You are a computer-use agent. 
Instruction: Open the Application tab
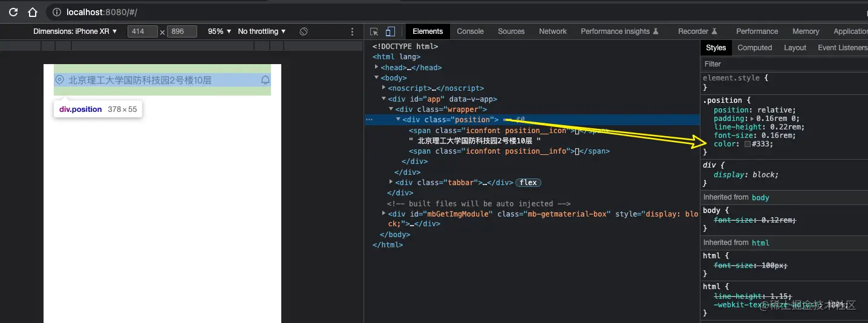tap(850, 31)
